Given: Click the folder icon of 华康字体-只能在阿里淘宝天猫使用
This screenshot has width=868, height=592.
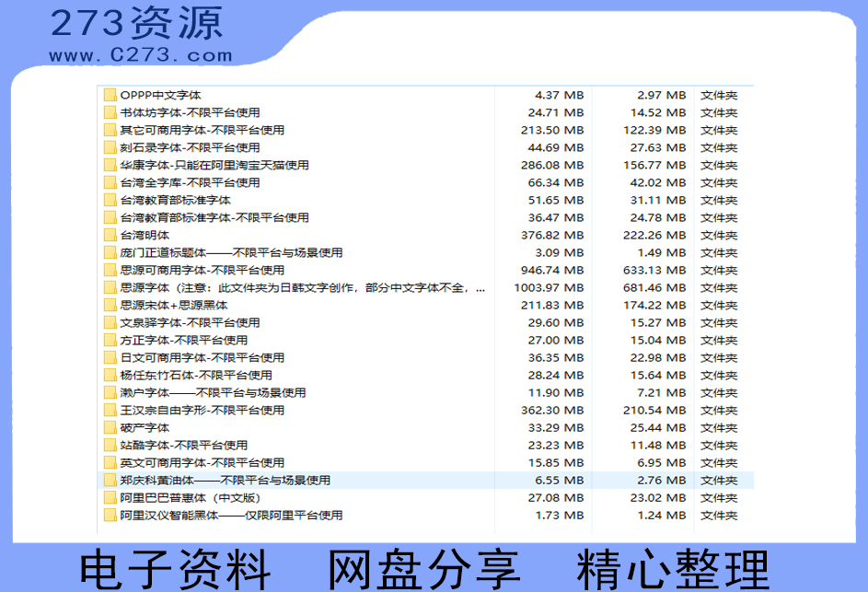Looking at the screenshot, I should 110,165.
